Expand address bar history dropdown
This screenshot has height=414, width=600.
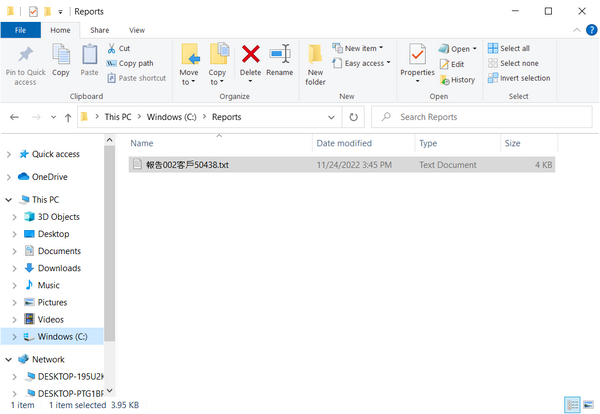pos(331,117)
